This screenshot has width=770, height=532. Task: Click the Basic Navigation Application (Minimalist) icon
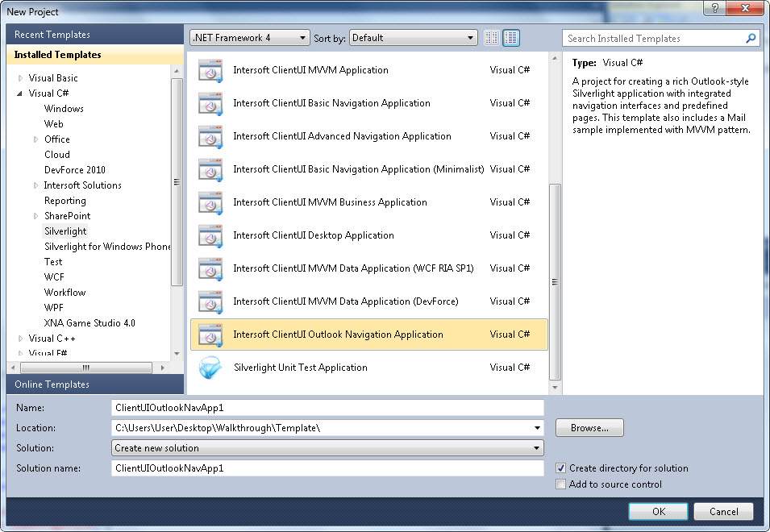(210, 169)
